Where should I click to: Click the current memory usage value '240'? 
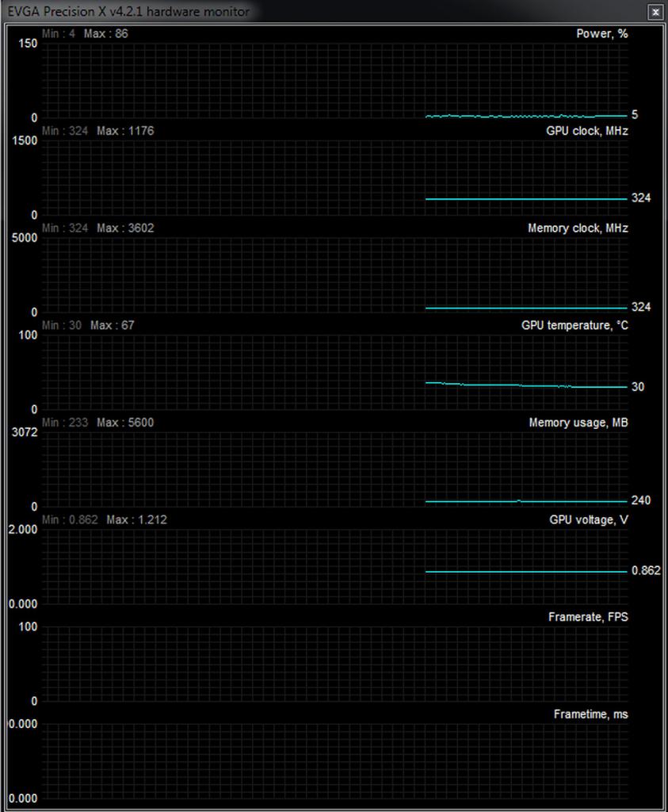tap(640, 500)
